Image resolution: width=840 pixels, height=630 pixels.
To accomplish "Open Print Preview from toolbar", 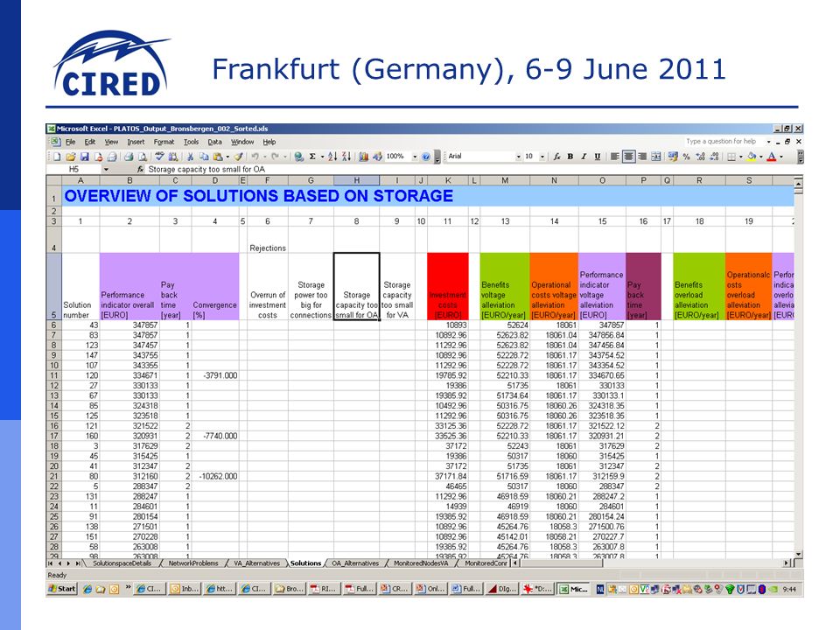I will pyautogui.click(x=143, y=157).
